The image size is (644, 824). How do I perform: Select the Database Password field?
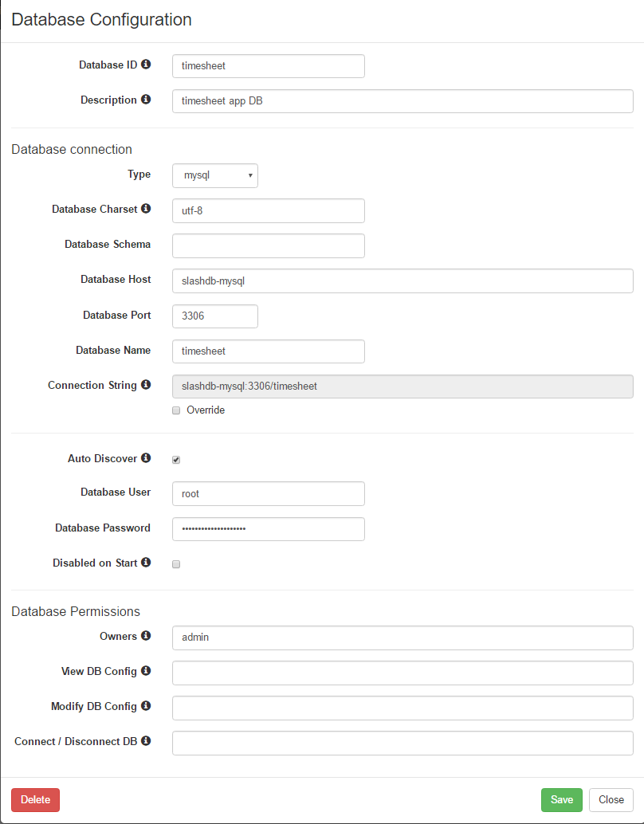point(268,529)
